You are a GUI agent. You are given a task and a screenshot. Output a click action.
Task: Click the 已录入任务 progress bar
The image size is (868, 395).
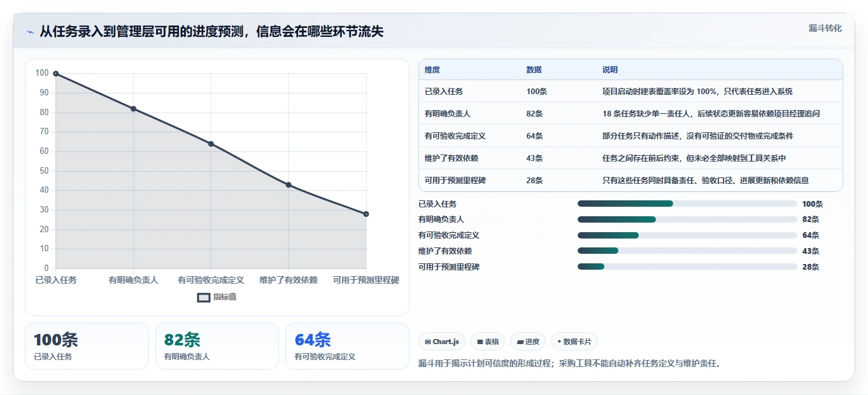coord(687,204)
